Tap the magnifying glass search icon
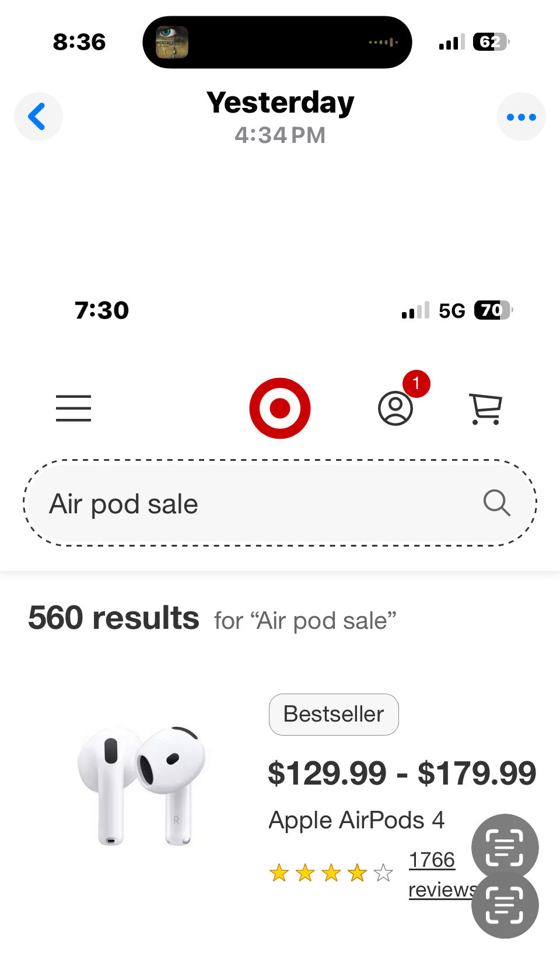Image resolution: width=560 pixels, height=980 pixels. point(496,503)
